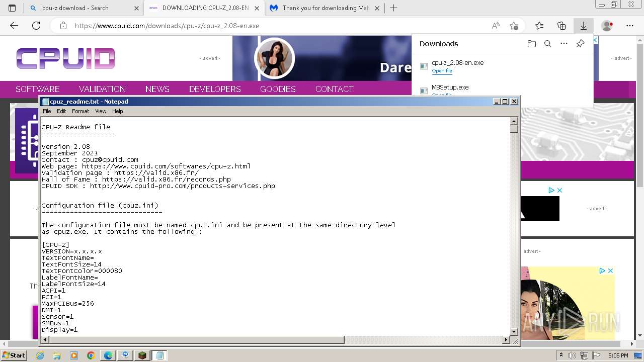The height and width of the screenshot is (362, 644).
Task: Launch Google Chrome from taskbar
Action: (x=91, y=355)
